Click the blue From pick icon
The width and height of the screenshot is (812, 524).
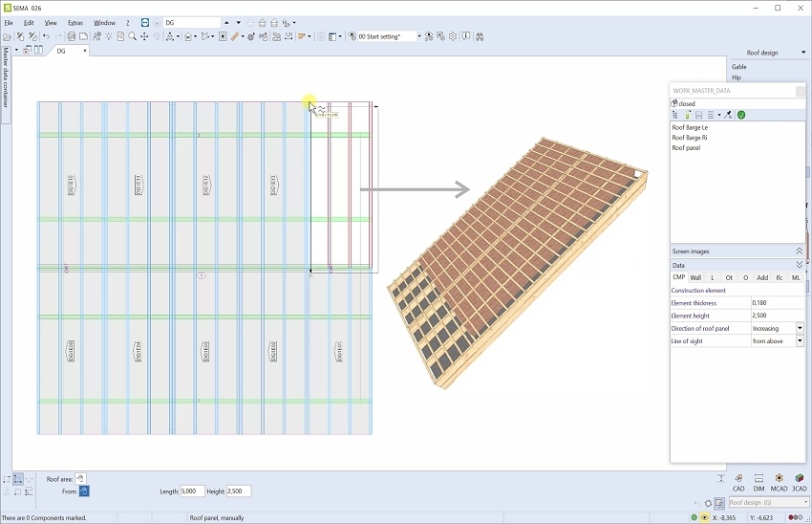pos(84,491)
